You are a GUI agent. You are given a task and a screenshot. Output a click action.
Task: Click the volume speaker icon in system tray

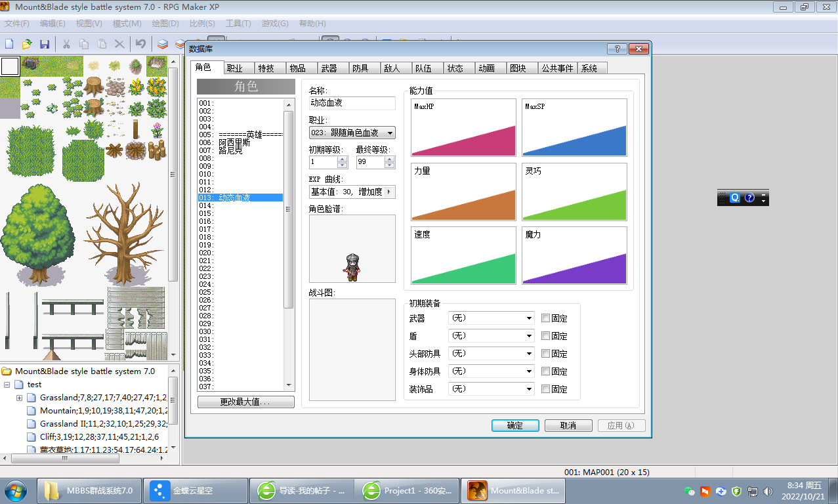[768, 491]
